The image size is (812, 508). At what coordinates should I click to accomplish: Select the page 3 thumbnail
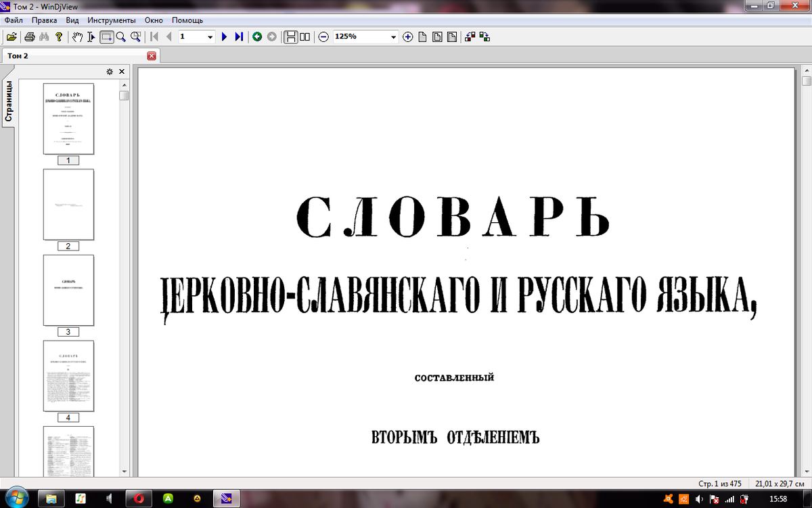tap(68, 290)
